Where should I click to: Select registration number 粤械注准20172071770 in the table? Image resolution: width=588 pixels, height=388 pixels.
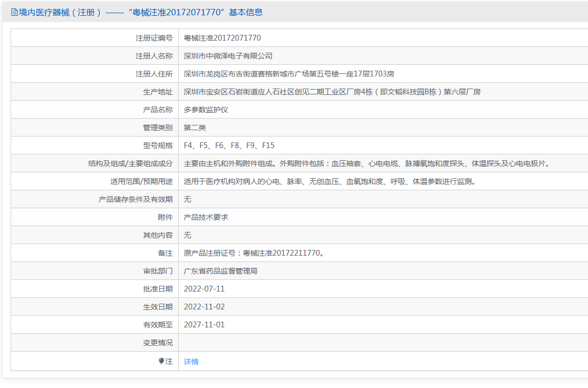(x=222, y=38)
